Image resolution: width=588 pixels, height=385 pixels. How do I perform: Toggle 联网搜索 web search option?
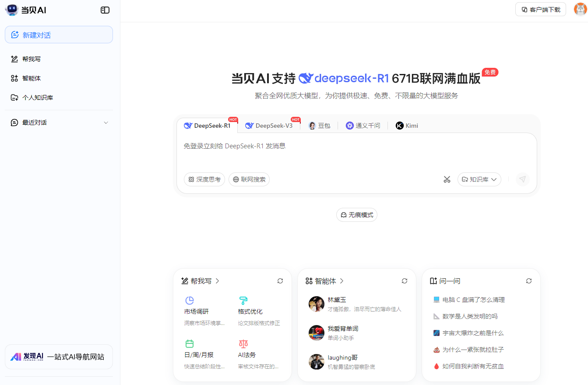(249, 179)
